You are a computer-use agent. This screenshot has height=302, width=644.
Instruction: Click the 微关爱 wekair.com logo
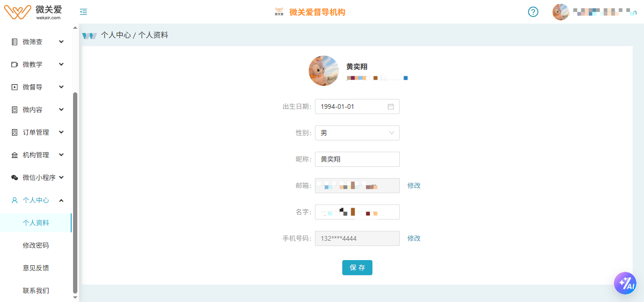click(33, 12)
